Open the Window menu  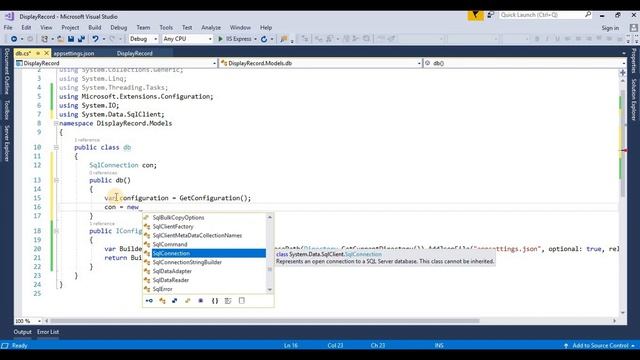(240, 28)
